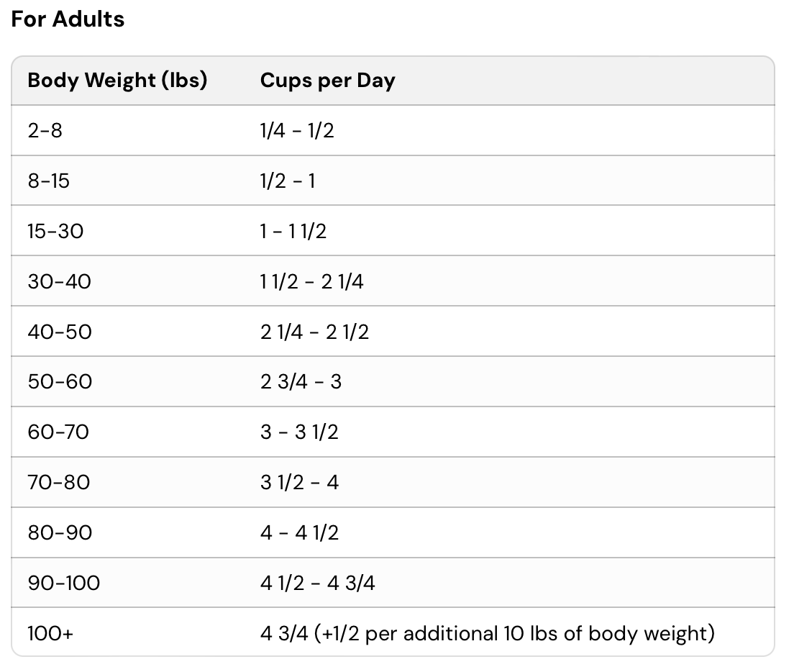
Task: Select the 2-8 body weight cell
Action: pyautogui.click(x=45, y=130)
